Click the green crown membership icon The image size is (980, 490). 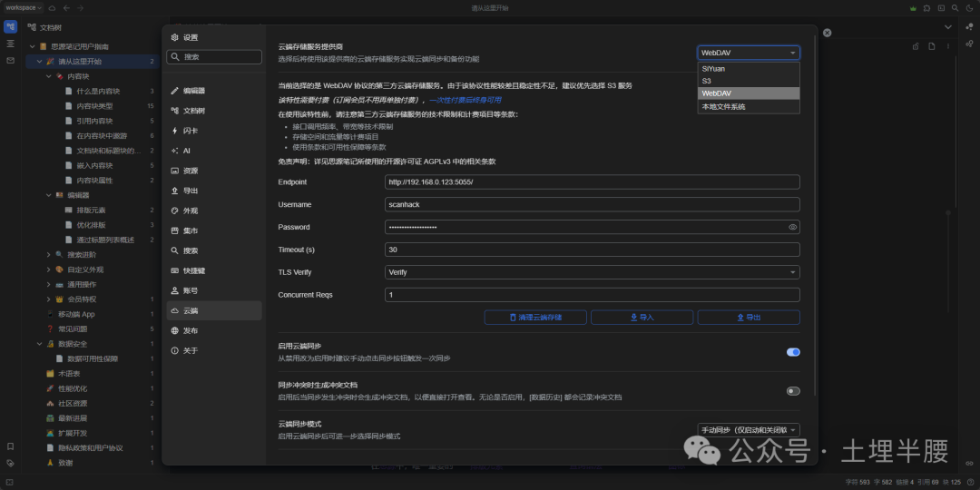click(x=913, y=8)
